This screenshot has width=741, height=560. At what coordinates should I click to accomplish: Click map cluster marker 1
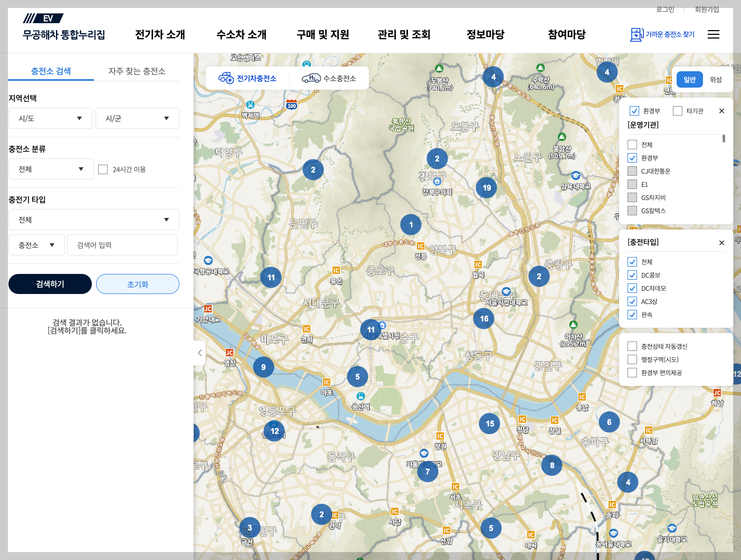(411, 225)
